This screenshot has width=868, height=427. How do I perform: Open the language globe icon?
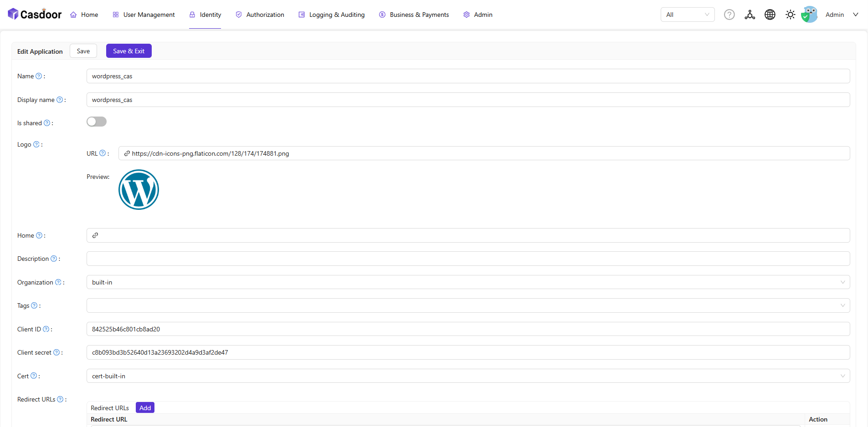pos(770,15)
